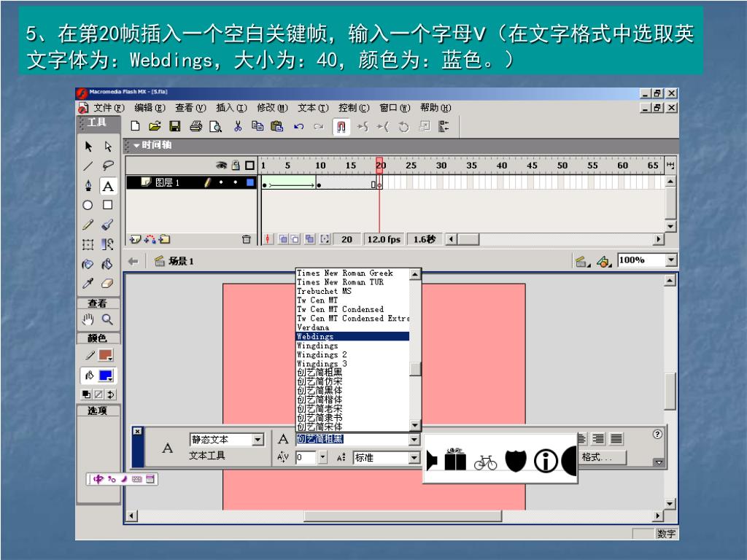This screenshot has height=560, width=747.
Task: Select the white Subselection arrow tool
Action: pyautogui.click(x=108, y=146)
